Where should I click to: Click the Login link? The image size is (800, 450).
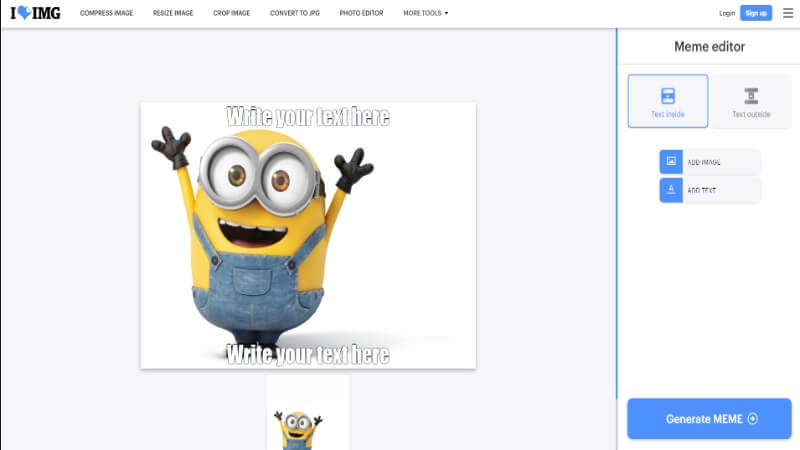click(727, 13)
